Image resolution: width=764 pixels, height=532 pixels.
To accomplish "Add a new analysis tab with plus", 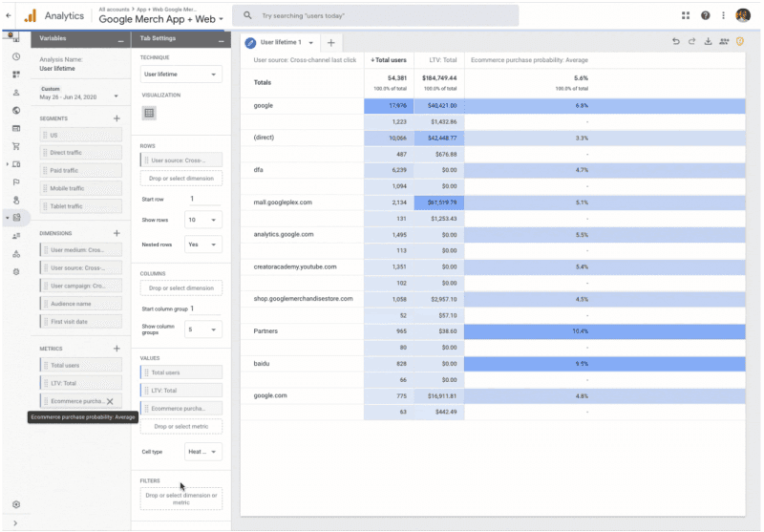I will pyautogui.click(x=330, y=43).
